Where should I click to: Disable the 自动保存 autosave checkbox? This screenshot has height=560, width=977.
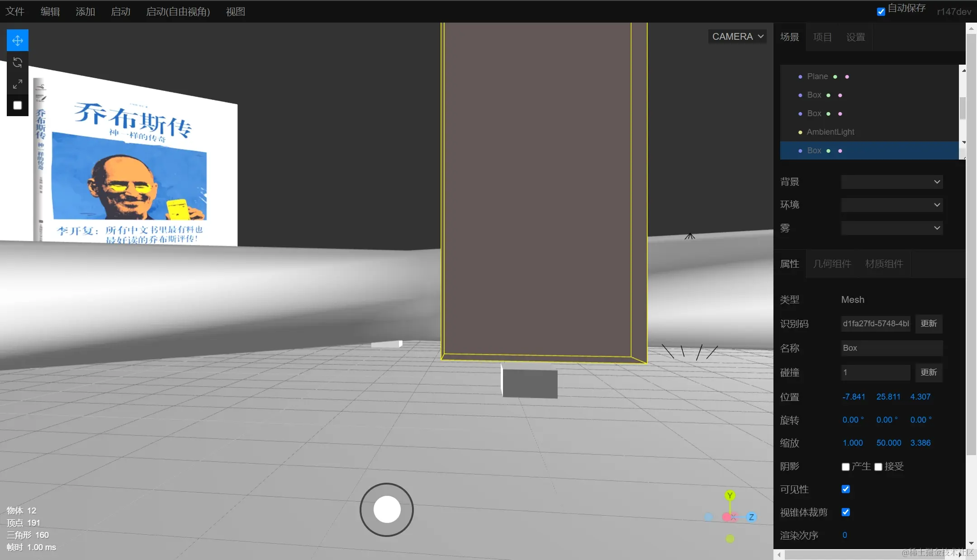click(x=881, y=12)
